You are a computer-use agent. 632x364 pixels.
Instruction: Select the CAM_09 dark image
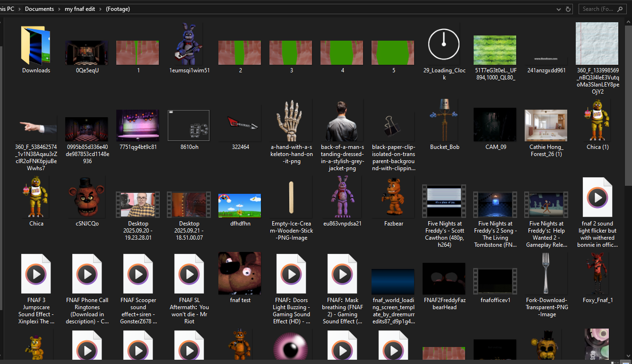[x=495, y=124]
